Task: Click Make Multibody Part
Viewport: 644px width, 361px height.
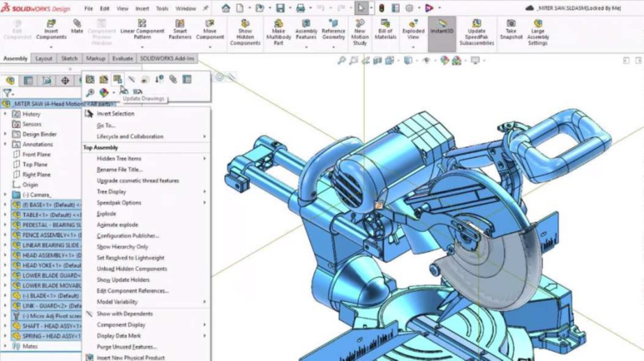Action: click(x=278, y=32)
